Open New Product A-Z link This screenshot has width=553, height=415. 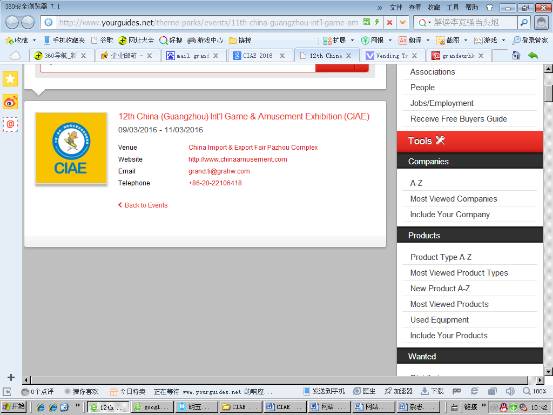point(440,288)
